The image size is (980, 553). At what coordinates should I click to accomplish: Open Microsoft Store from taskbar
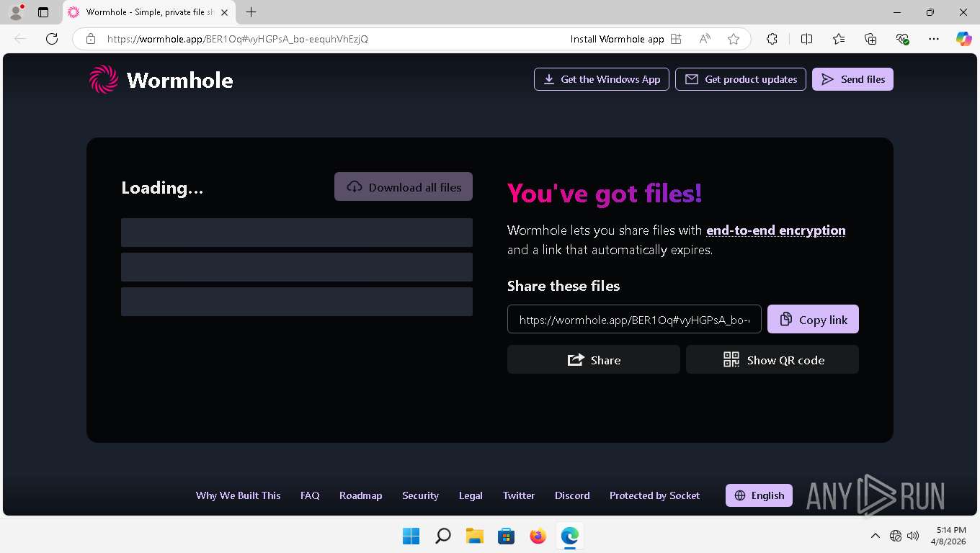[506, 536]
